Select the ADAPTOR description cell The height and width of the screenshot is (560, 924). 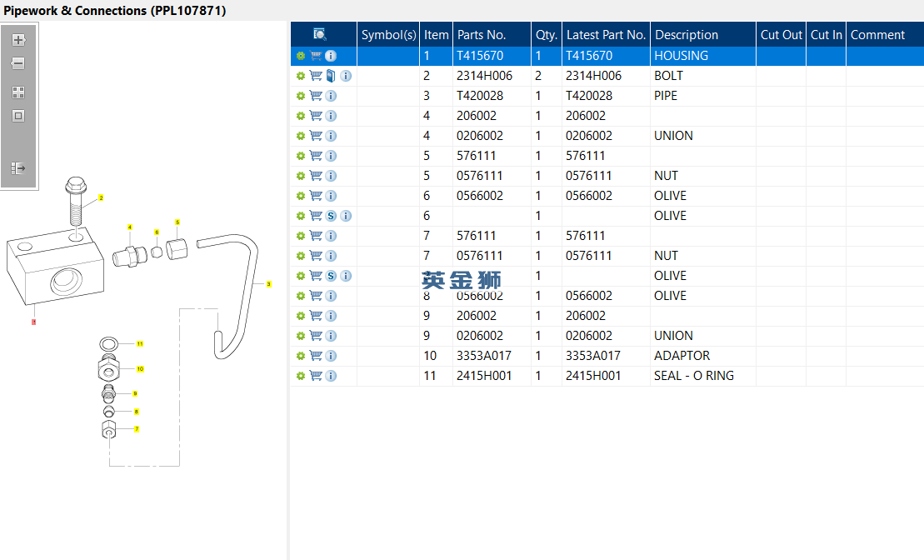[x=703, y=356]
